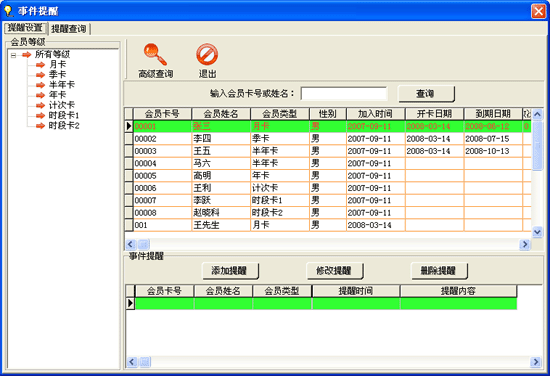
Task: Click the 退出 exit icon
Action: pos(207,55)
